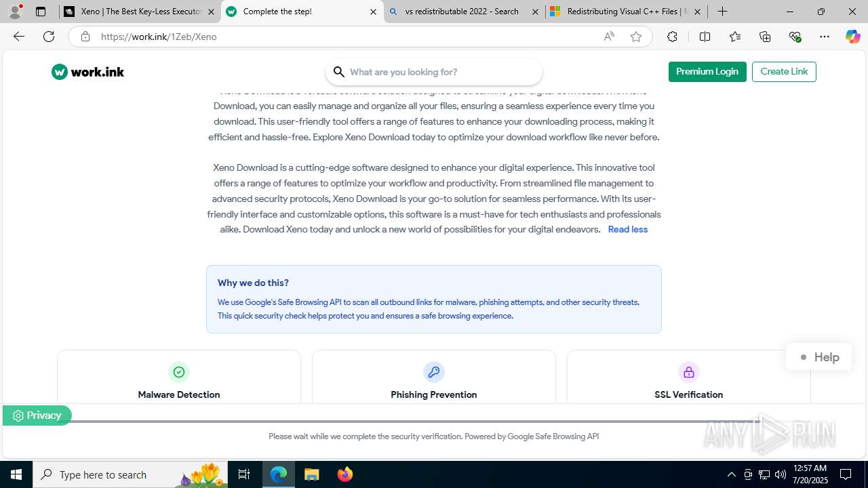Open File Explorer from the taskbar
This screenshot has height=488, width=868.
(x=311, y=474)
